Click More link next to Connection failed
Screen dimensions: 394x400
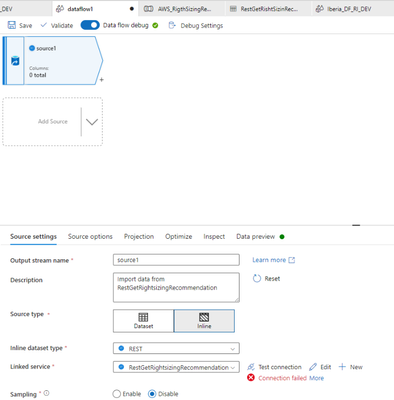(316, 378)
